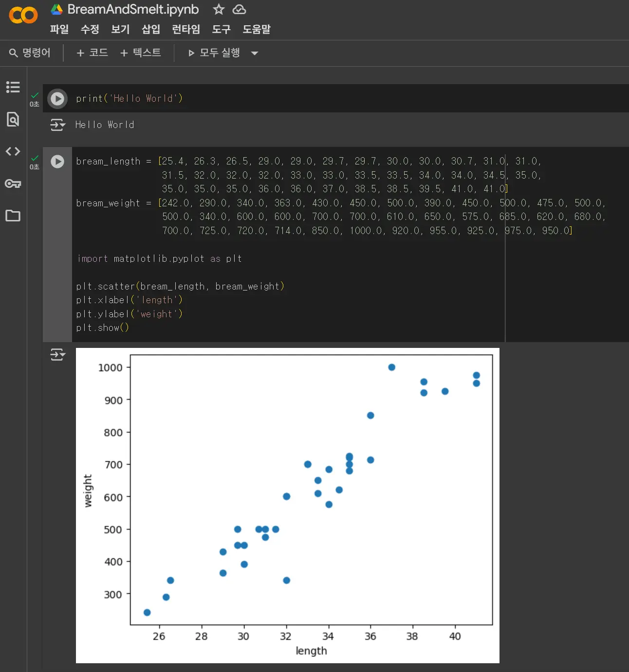Open the Colab logo home

23,15
